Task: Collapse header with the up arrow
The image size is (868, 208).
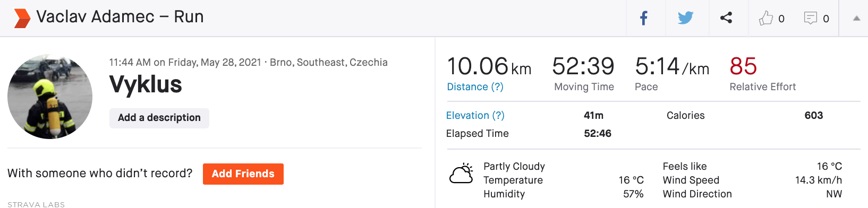Action: coord(856,18)
